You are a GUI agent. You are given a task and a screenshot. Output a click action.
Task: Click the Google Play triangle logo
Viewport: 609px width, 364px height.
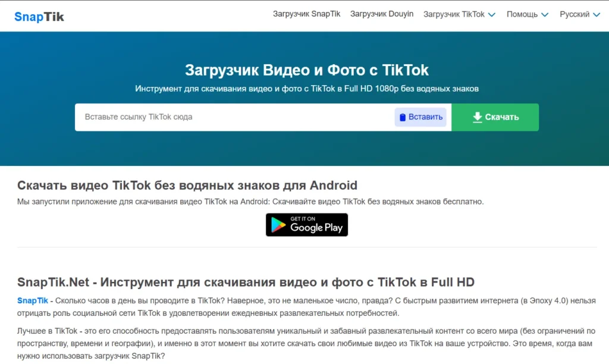278,225
